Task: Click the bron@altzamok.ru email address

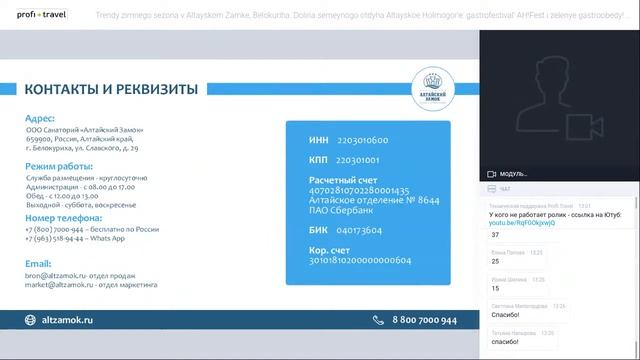Action: coord(56,276)
